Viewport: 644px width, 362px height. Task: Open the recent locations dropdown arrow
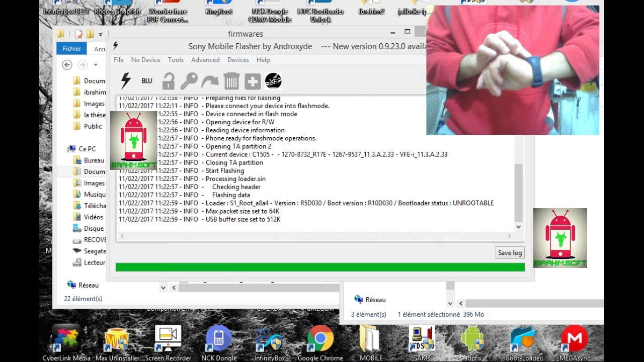96,65
